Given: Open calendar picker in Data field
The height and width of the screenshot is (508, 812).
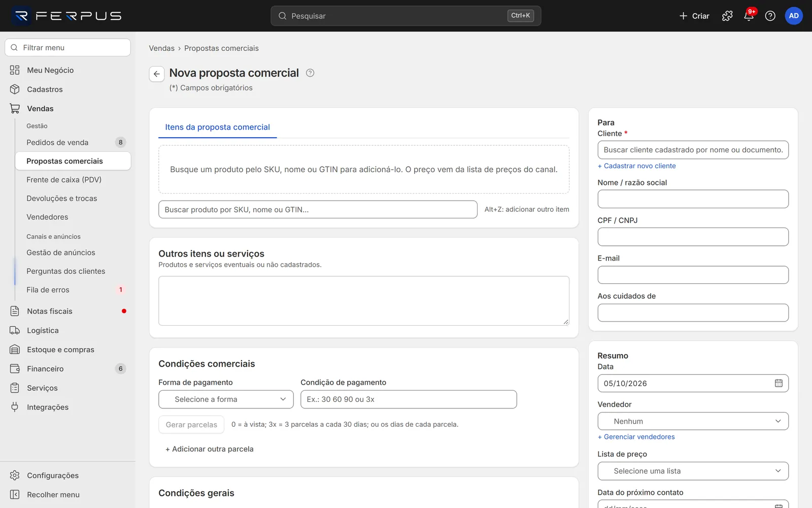Looking at the screenshot, I should click(779, 383).
